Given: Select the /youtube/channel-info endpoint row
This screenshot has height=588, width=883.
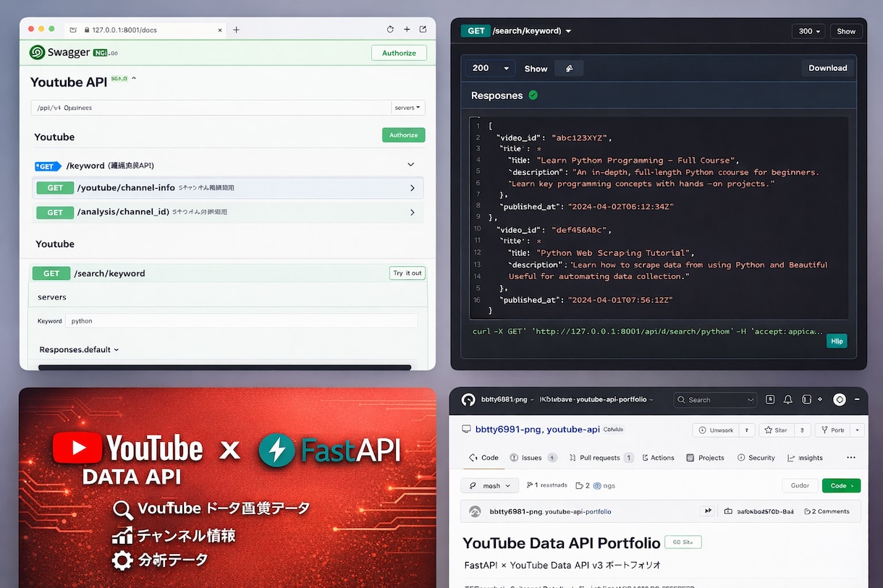Looking at the screenshot, I should (228, 188).
